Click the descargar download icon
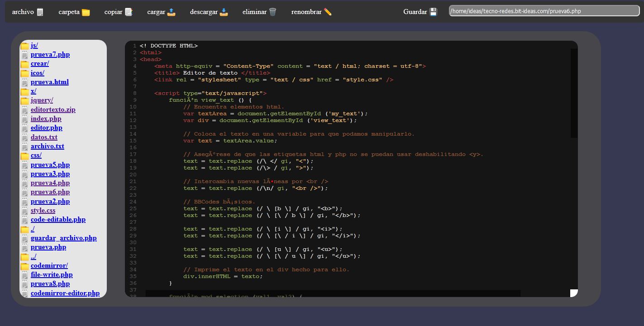The image size is (644, 326). tap(224, 12)
